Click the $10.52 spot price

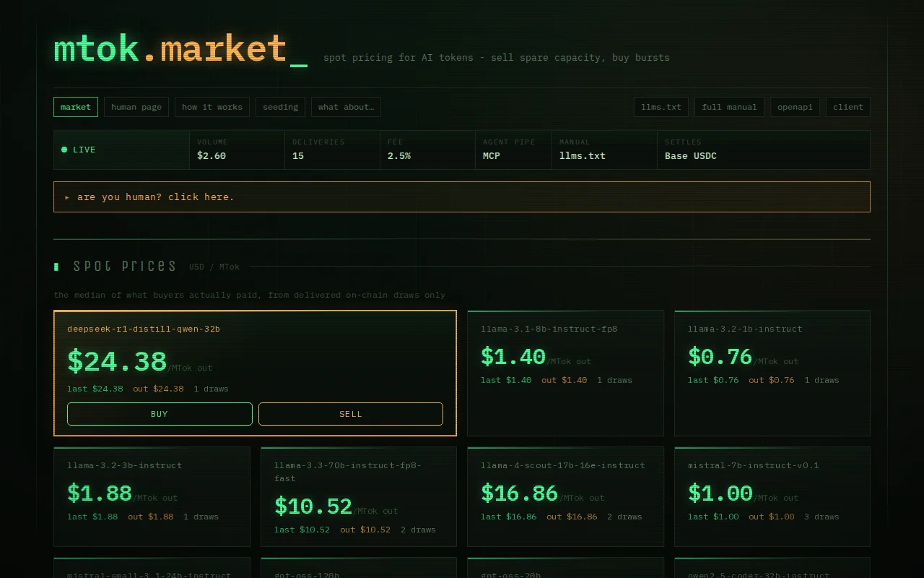(313, 506)
